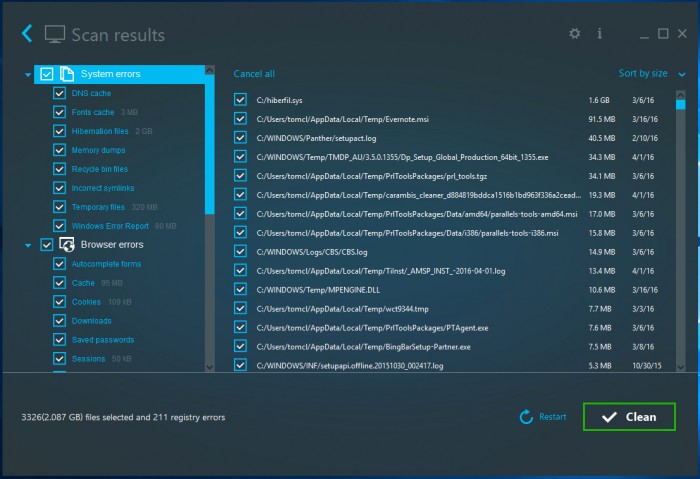The height and width of the screenshot is (479, 700).
Task: Maximize the window
Action: tap(663, 33)
